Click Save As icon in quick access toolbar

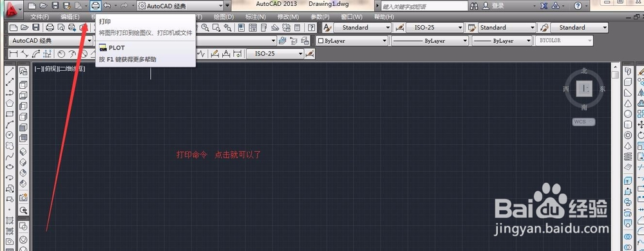point(66,6)
